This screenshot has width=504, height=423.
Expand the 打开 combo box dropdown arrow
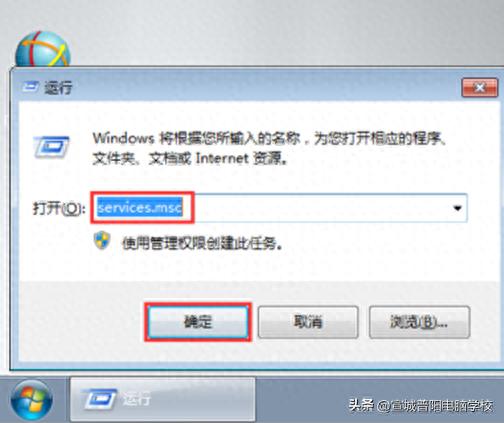pyautogui.click(x=458, y=208)
